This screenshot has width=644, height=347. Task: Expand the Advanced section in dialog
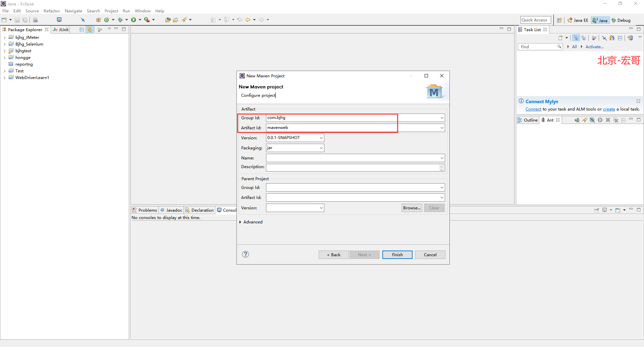click(240, 222)
